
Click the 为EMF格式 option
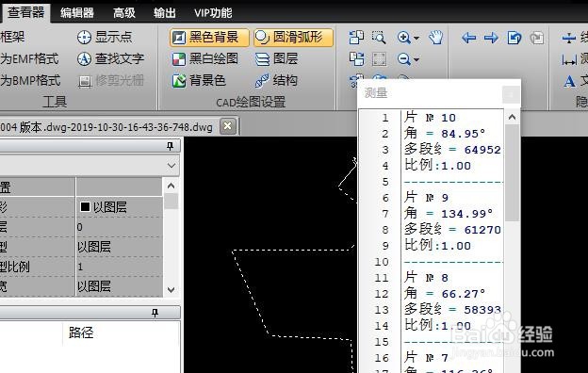click(29, 58)
